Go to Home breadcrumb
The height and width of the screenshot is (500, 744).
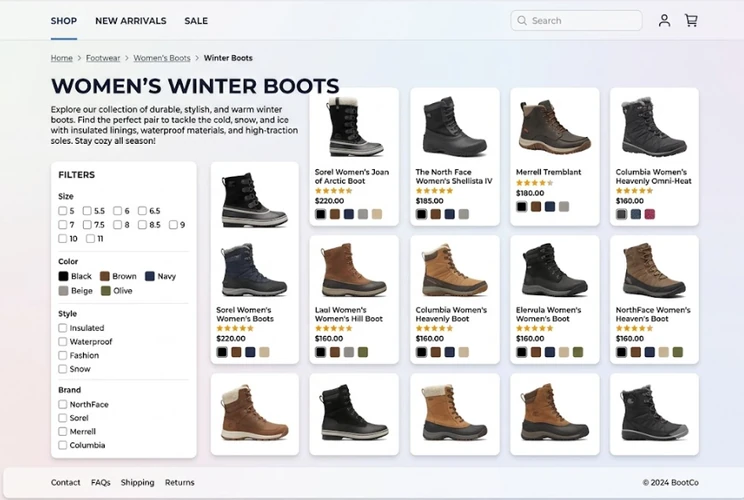[62, 58]
